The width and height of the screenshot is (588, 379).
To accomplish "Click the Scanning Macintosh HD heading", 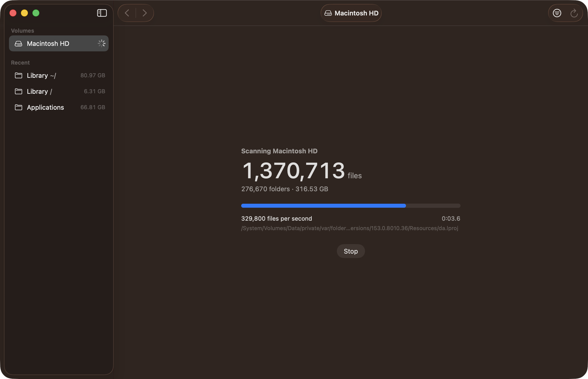I will pyautogui.click(x=279, y=151).
